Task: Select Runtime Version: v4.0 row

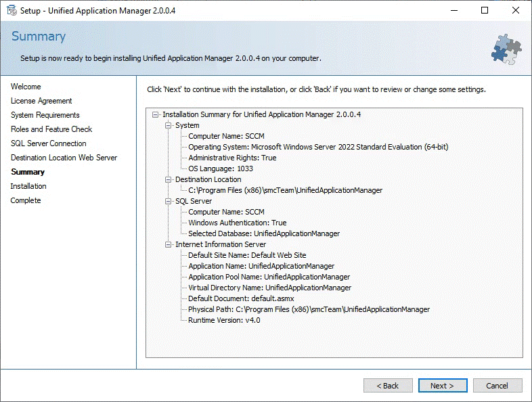Action: [x=224, y=320]
